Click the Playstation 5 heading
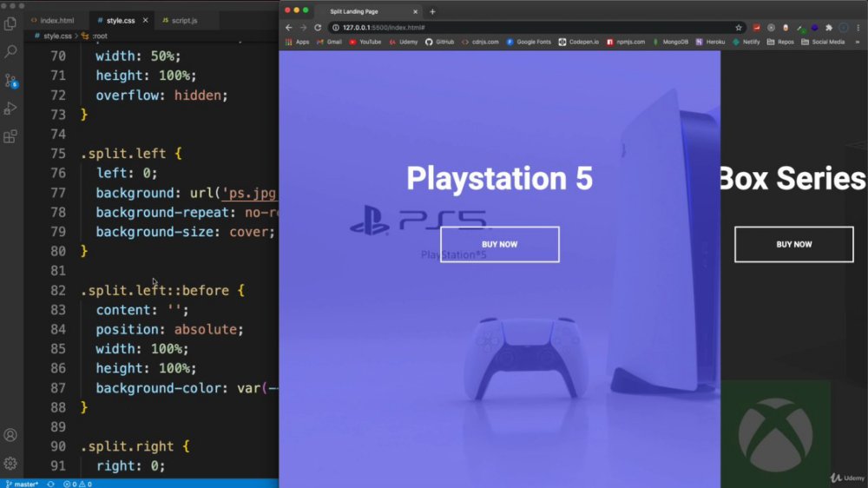 click(x=499, y=178)
